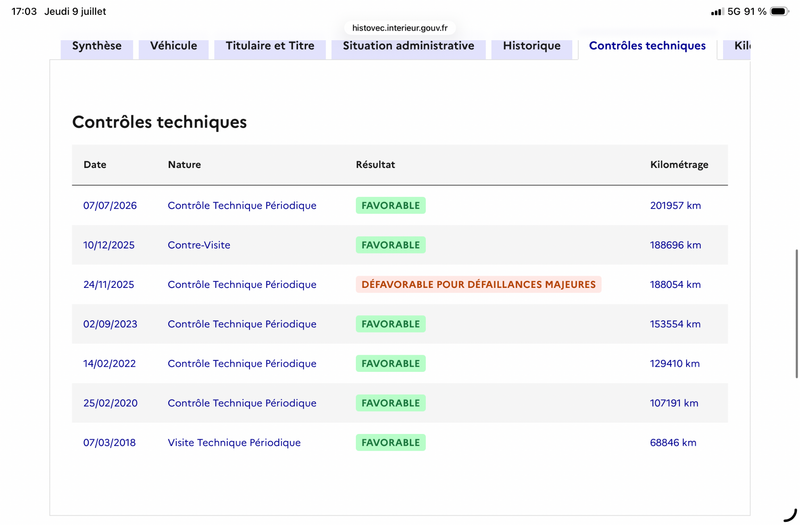Click the Nature column header

(184, 164)
